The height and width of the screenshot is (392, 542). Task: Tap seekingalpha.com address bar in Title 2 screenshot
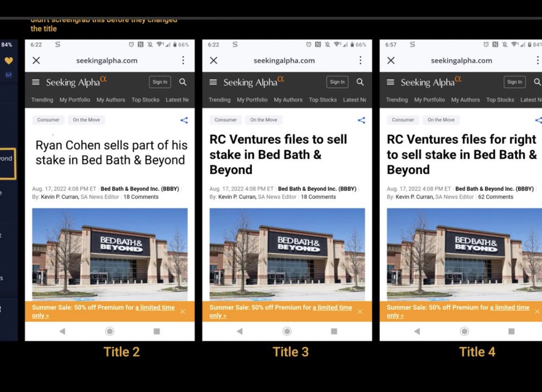point(107,60)
